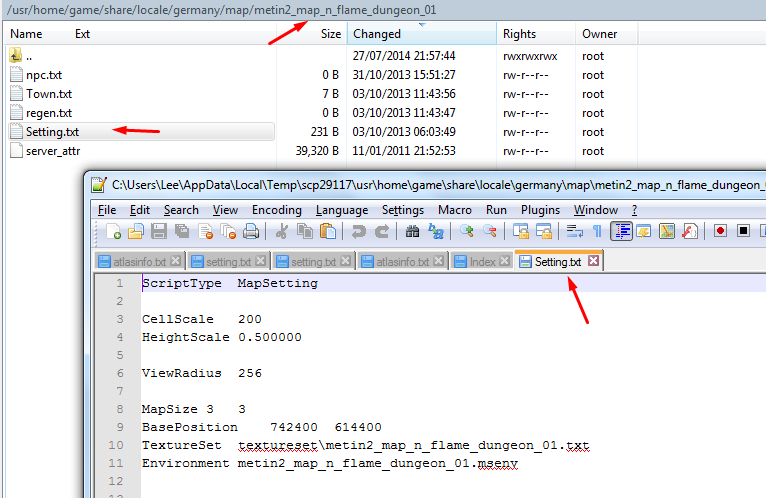Image resolution: width=766 pixels, height=498 pixels.
Task: Go to parent directory '..' entry
Action: [x=21, y=56]
